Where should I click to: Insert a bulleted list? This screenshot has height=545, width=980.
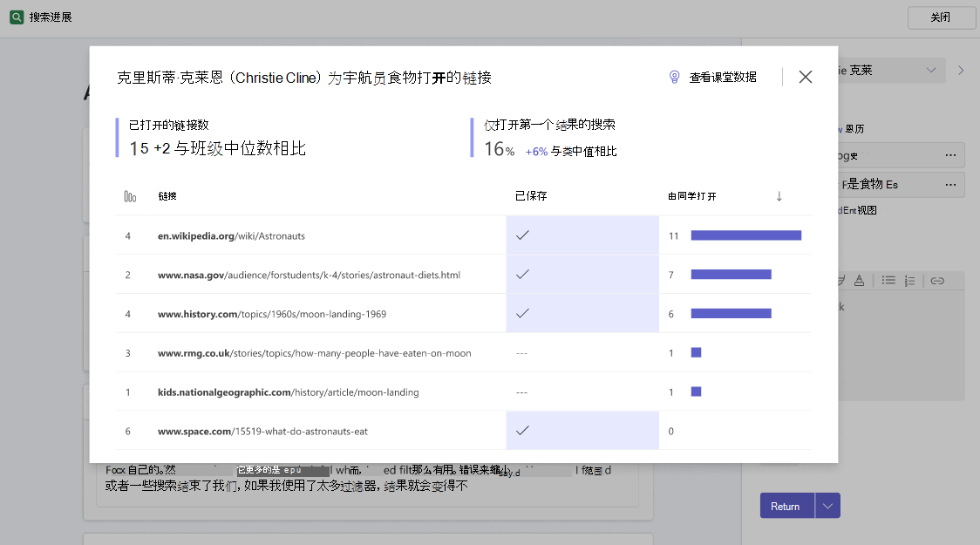[x=888, y=281]
